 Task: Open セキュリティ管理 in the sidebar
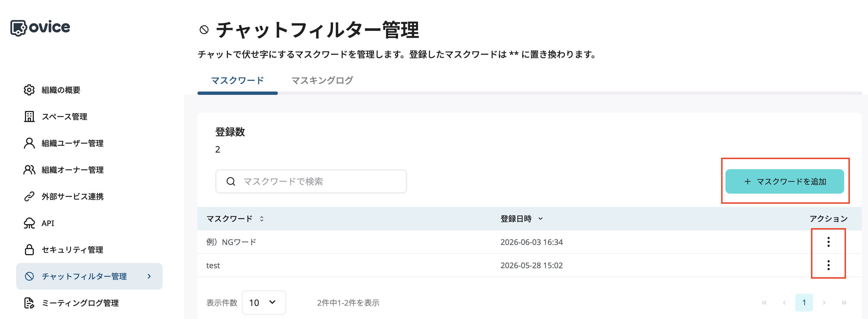point(72,250)
